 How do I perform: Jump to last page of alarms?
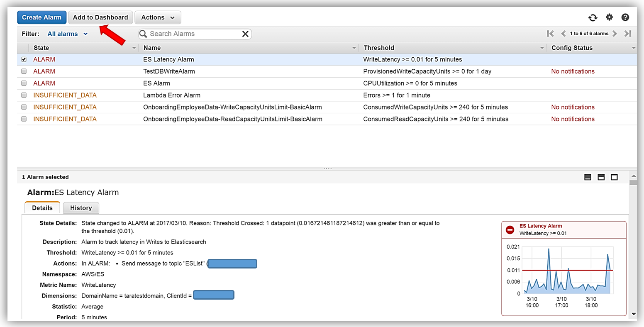(628, 34)
